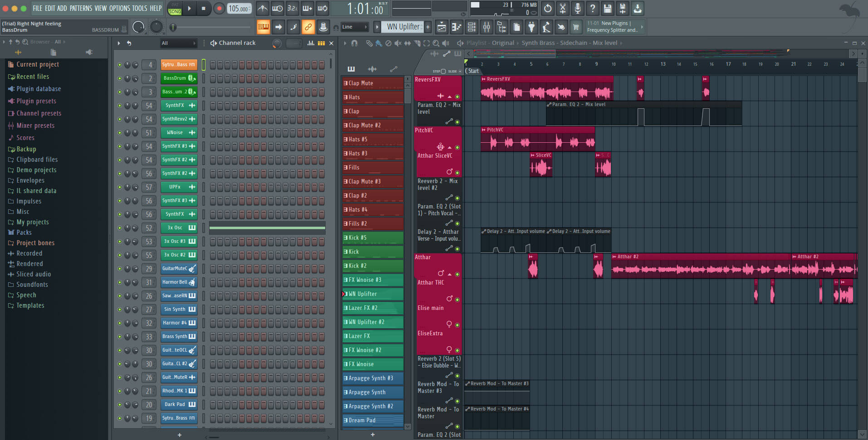Click the shopping cart icon
The image size is (868, 440).
(575, 27)
